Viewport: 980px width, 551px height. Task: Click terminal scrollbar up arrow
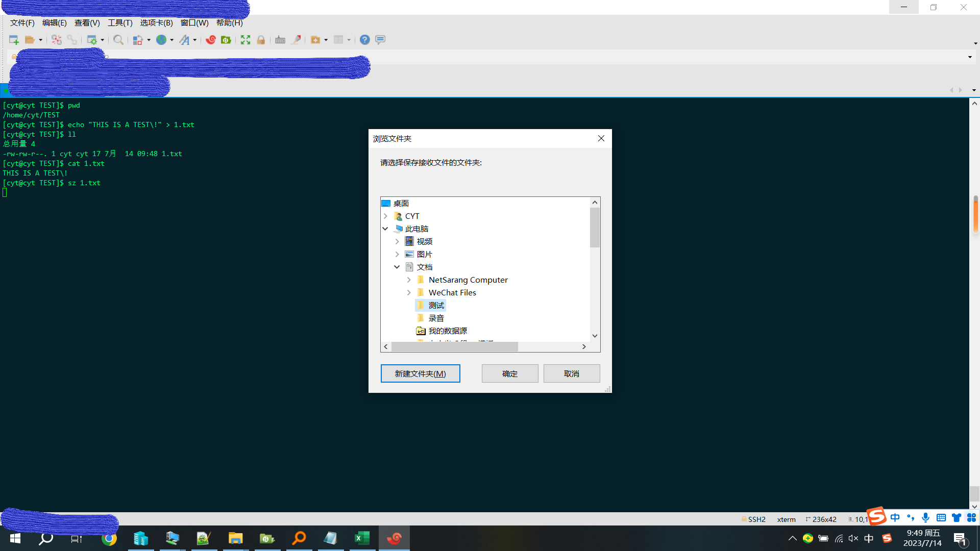974,104
